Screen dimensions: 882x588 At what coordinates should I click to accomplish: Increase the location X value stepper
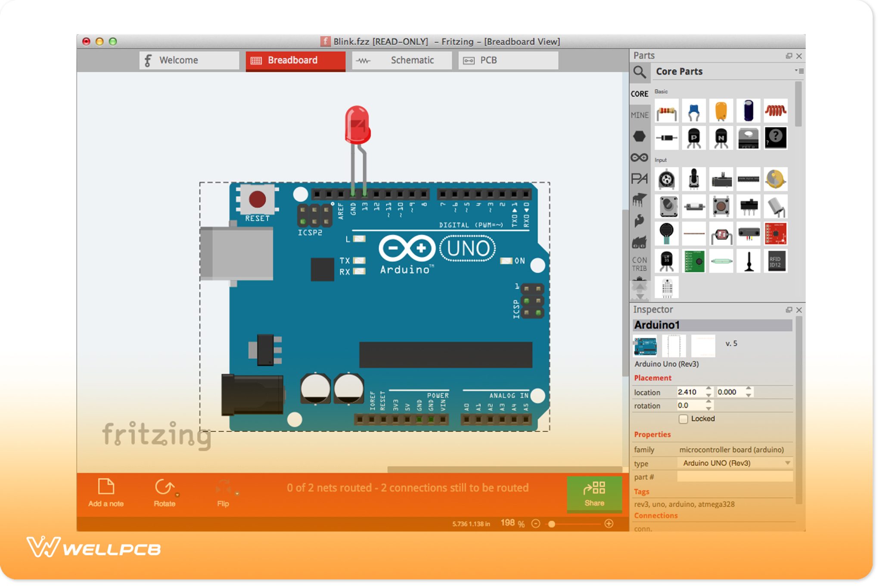click(x=708, y=389)
